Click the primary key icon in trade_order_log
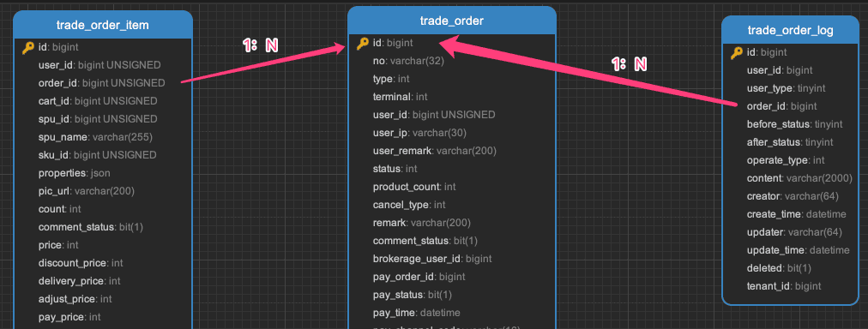This screenshot has height=329, width=868. coord(736,52)
